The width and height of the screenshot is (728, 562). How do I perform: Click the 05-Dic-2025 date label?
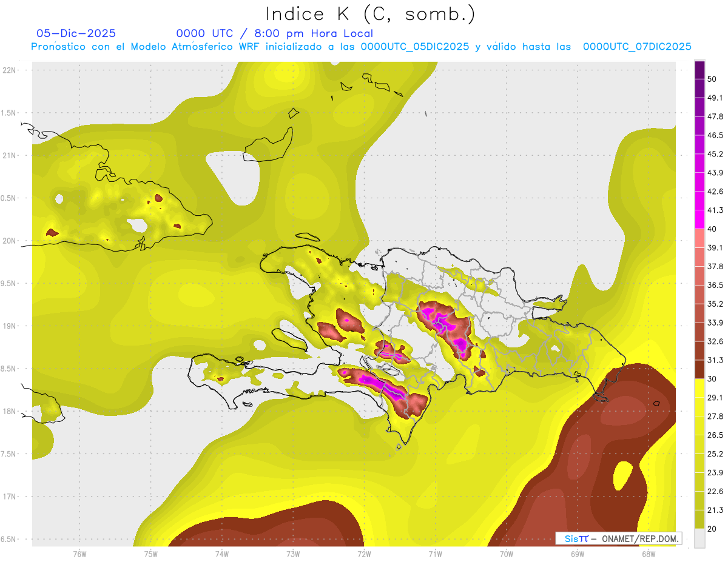(x=76, y=33)
